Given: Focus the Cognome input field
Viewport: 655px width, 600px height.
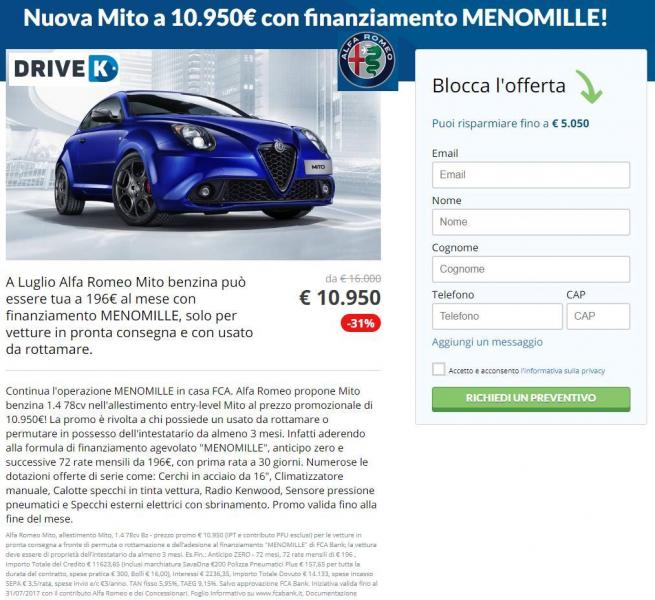Looking at the screenshot, I should (531, 269).
